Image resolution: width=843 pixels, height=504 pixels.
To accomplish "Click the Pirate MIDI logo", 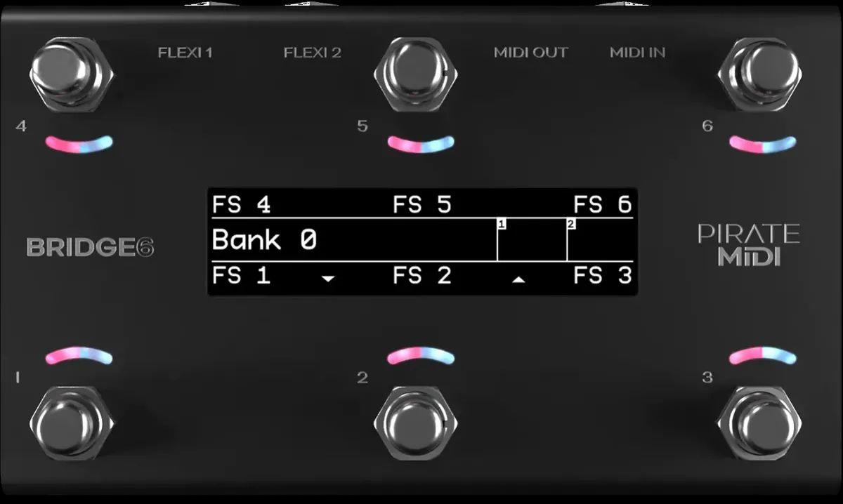I will click(x=748, y=245).
